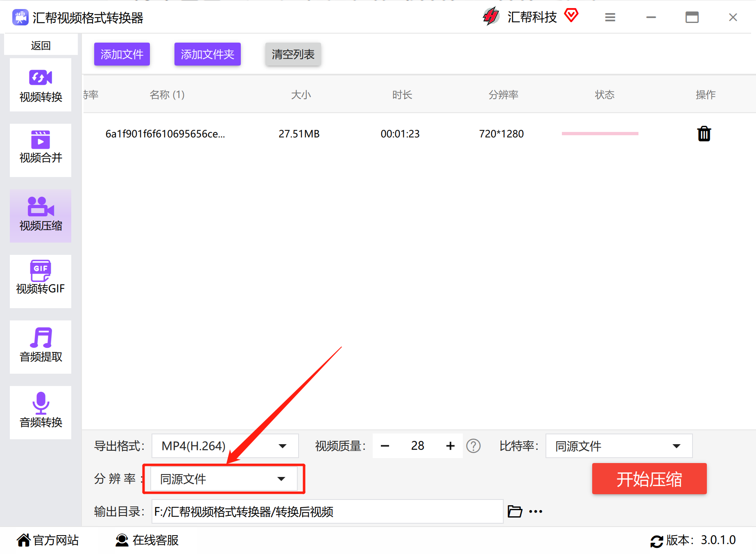The image size is (756, 554).
Task: Expand 分辨率 同源文件 dropdown
Action: pos(224,479)
